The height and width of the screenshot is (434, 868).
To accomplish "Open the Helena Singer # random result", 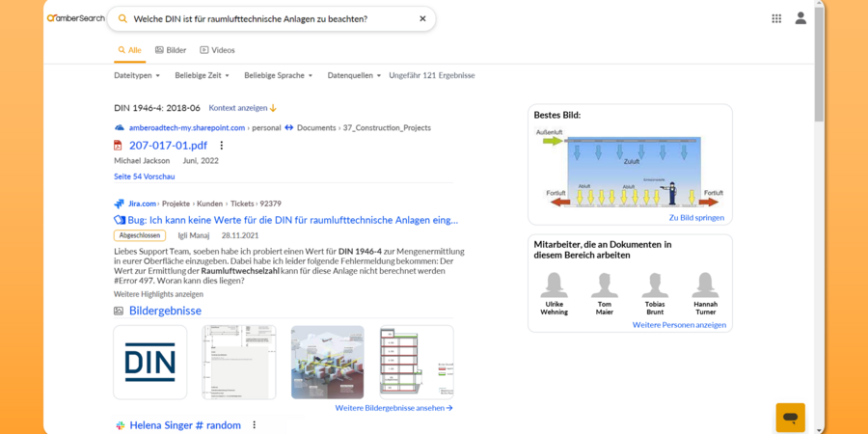I will [x=185, y=425].
